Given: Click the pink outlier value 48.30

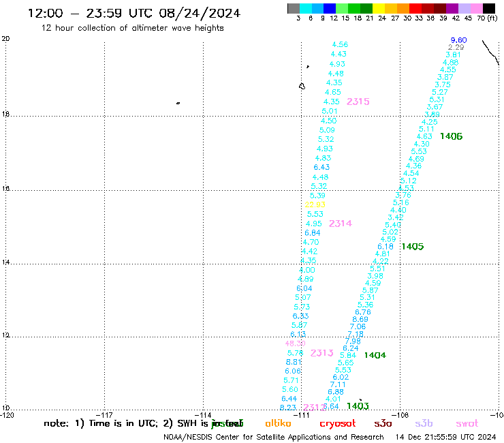Looking at the screenshot, I should tap(295, 343).
